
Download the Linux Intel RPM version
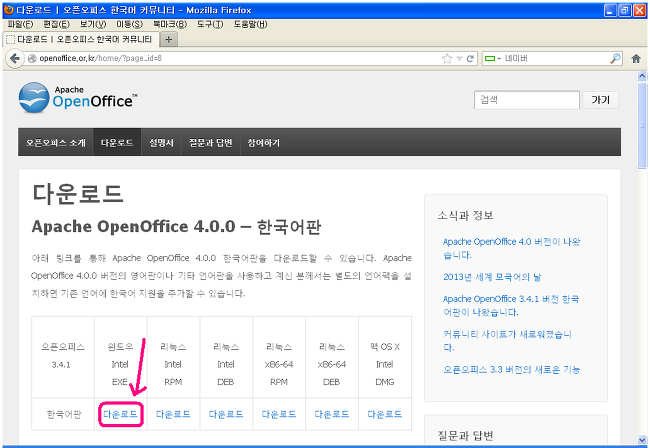pos(173,414)
